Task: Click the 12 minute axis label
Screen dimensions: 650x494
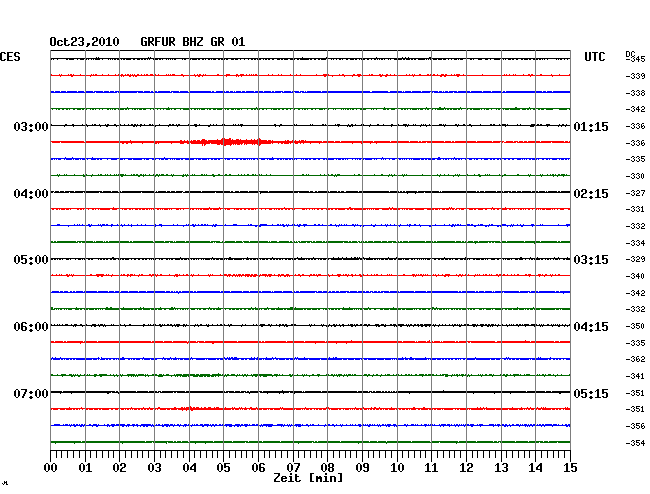Action: click(x=466, y=468)
